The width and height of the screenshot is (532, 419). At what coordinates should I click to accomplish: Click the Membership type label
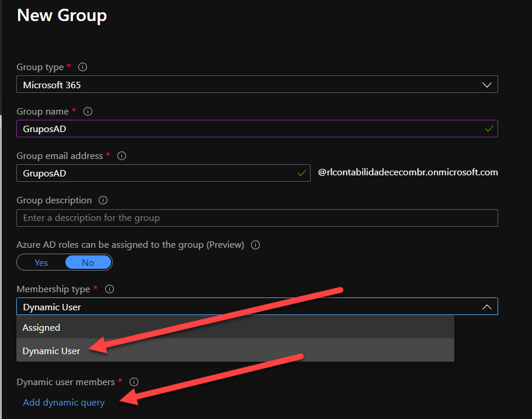coord(53,289)
